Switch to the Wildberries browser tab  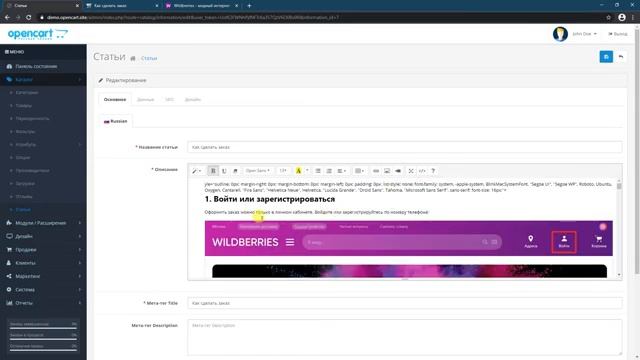point(202,6)
